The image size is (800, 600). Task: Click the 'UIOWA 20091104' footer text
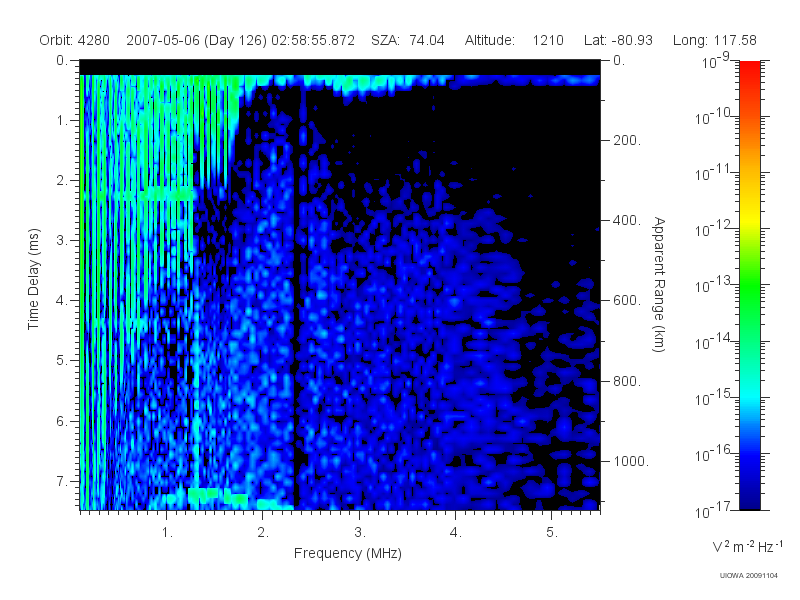[748, 576]
